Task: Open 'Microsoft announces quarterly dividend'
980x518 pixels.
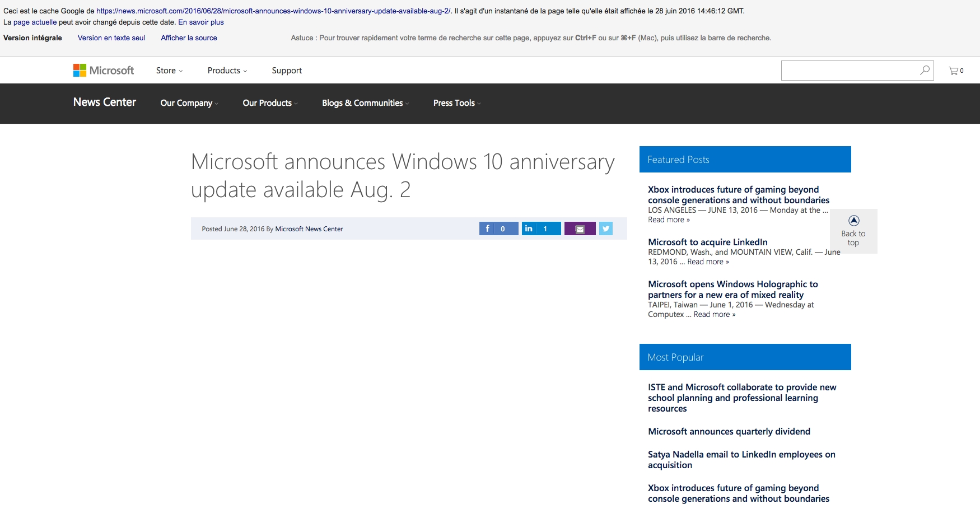Action: (x=729, y=431)
